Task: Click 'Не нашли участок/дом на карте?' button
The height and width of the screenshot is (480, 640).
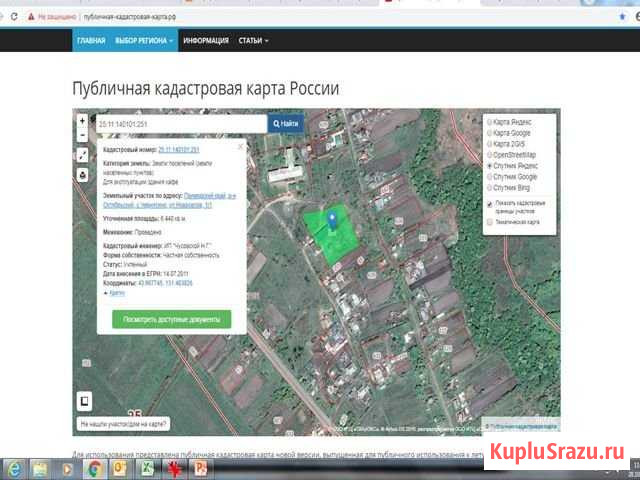Action: pos(123,424)
